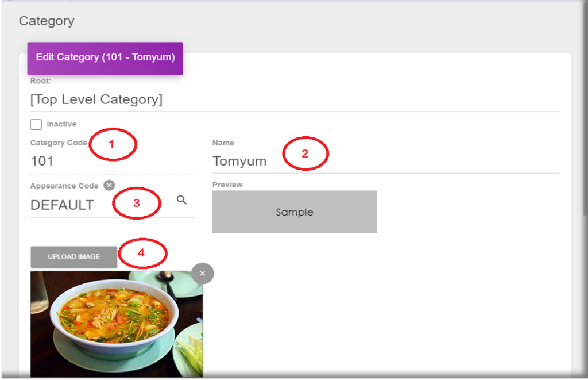Toggle the Inactive checkbox
Screen dimensions: 588x380
pos(36,124)
